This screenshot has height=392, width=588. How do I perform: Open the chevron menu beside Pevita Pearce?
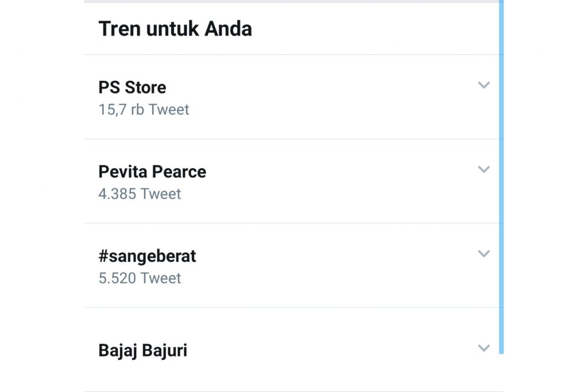(483, 170)
